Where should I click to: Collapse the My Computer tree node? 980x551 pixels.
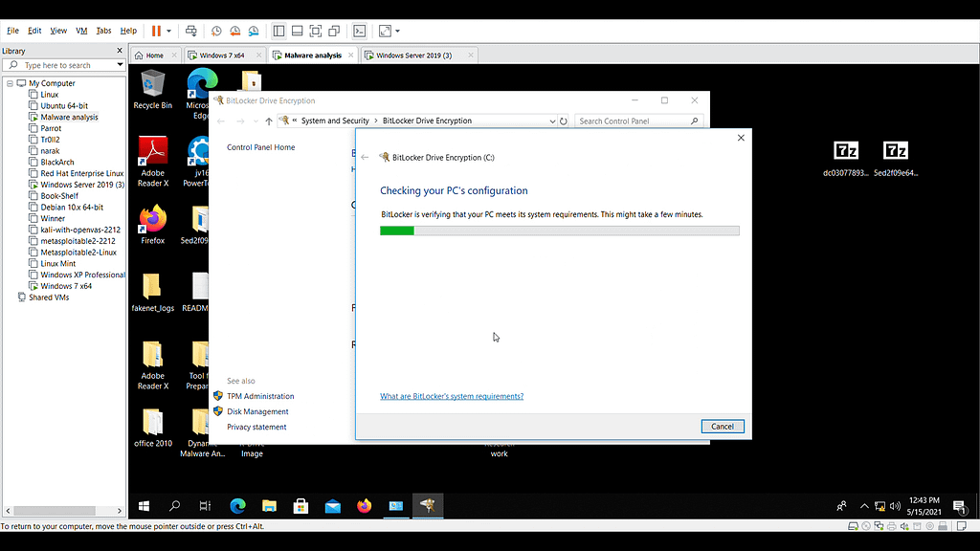coord(10,83)
